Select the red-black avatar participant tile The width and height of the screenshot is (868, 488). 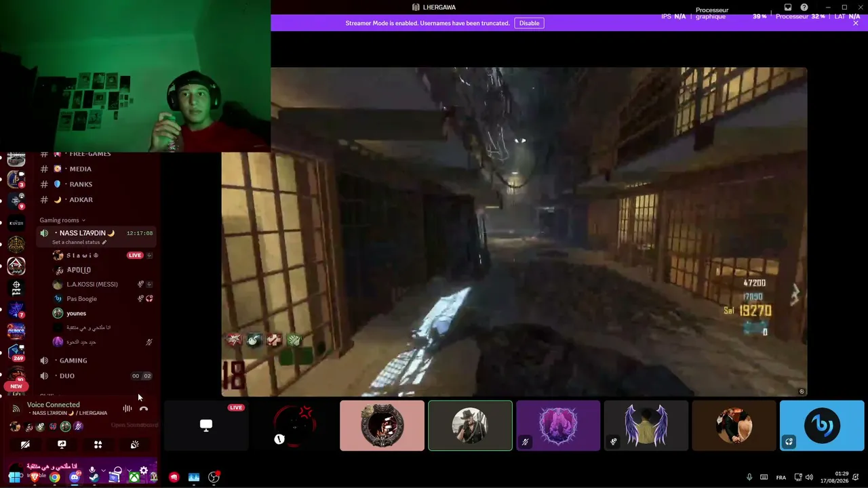pos(294,426)
